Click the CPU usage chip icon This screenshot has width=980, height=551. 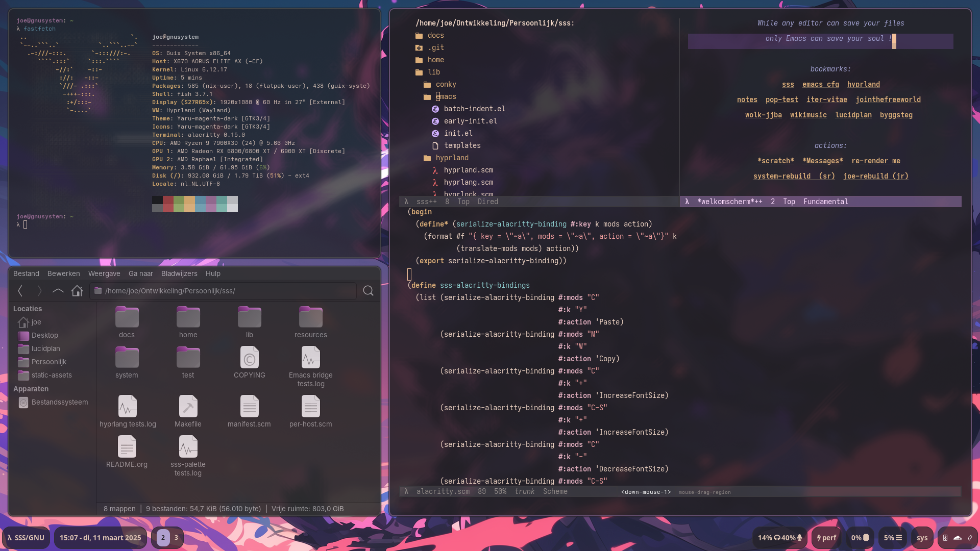point(866,538)
